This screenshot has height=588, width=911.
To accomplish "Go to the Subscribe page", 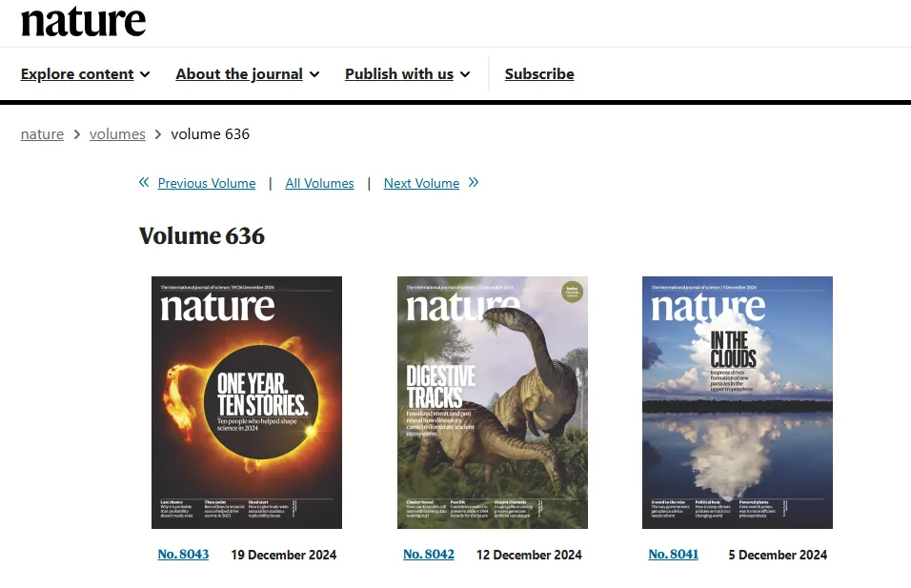I will pyautogui.click(x=539, y=74).
